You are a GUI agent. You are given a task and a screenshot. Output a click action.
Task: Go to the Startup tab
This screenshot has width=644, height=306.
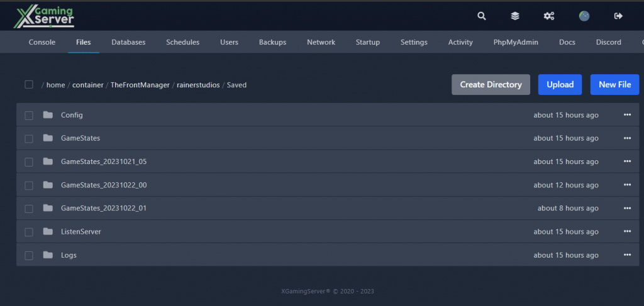(367, 42)
